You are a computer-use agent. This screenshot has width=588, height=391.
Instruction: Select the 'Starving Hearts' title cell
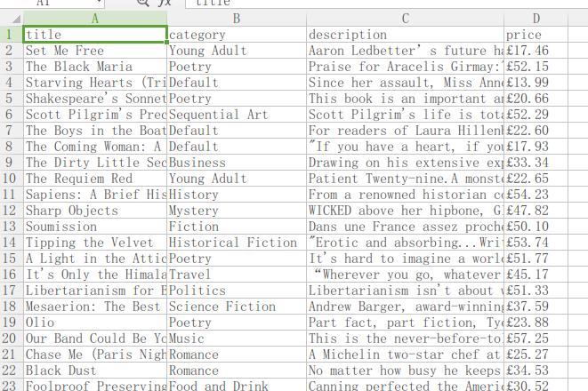pos(95,83)
